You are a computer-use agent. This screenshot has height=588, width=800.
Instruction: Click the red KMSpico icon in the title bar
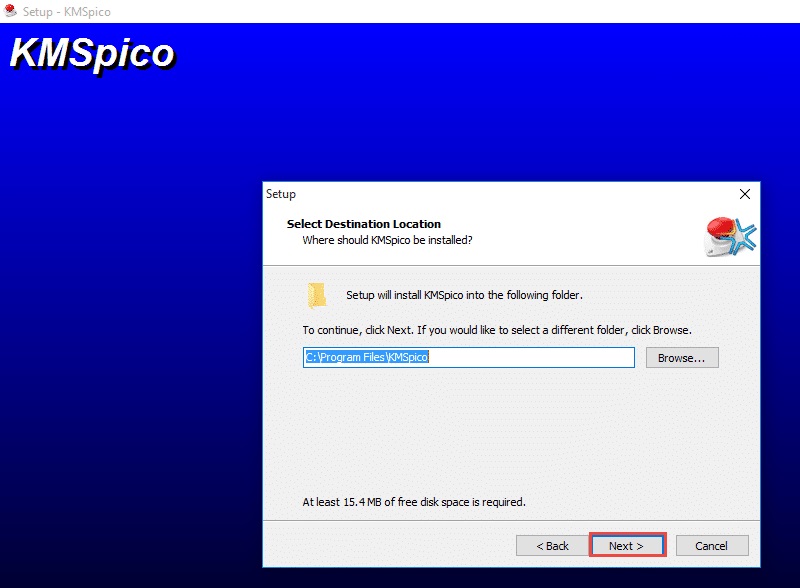click(x=10, y=11)
